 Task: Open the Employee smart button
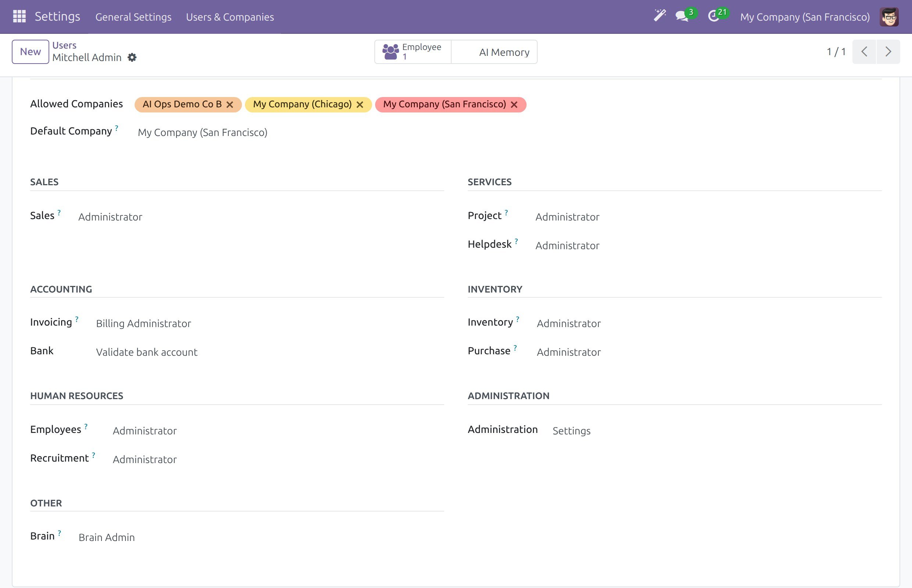[413, 51]
